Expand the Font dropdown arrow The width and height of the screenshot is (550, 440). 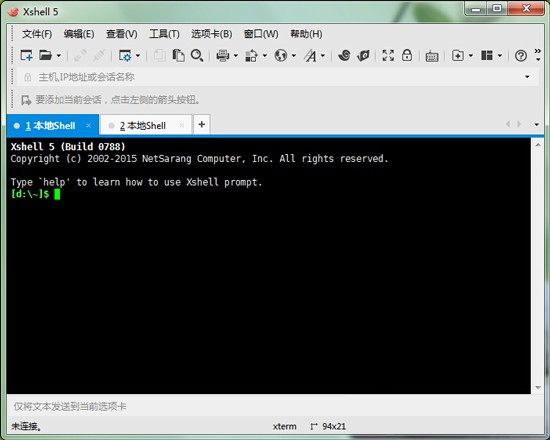pos(323,55)
